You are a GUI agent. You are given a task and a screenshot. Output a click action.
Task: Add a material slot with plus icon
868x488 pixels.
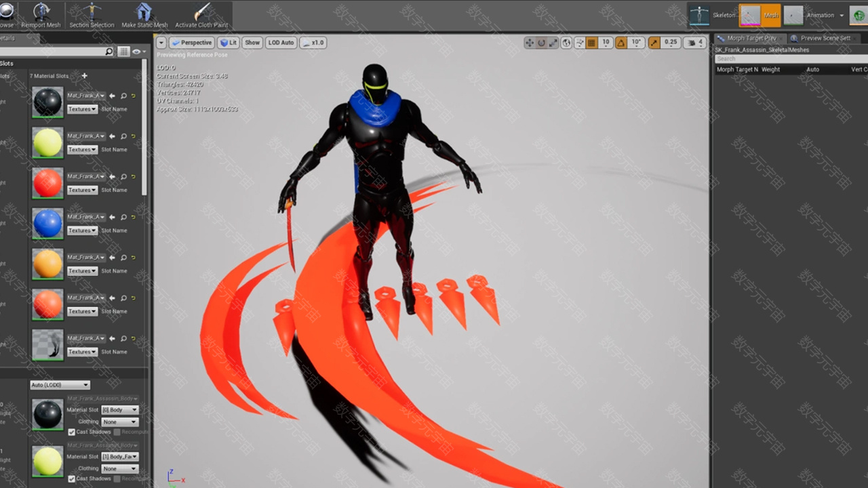[x=84, y=76]
